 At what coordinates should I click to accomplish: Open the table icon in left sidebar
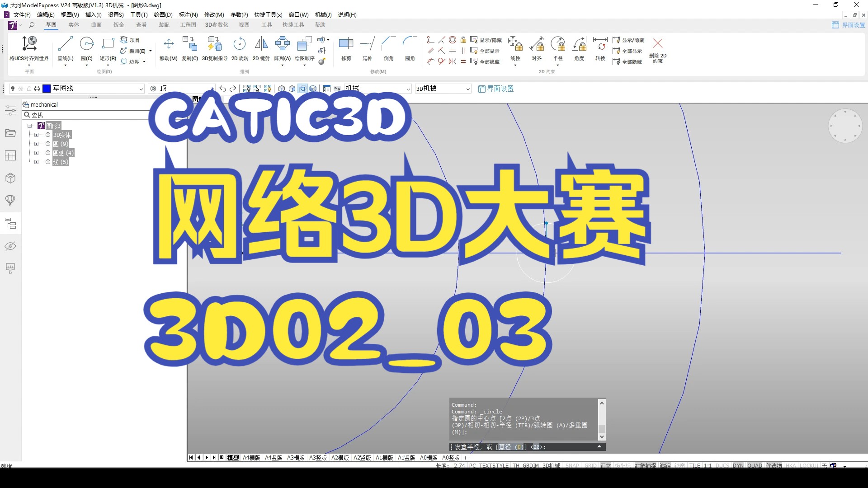(10, 156)
